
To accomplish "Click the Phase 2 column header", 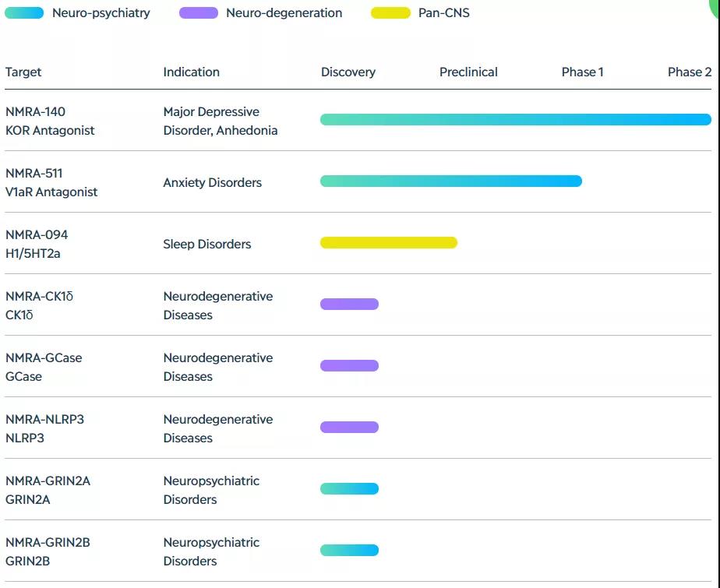I will click(x=689, y=72).
